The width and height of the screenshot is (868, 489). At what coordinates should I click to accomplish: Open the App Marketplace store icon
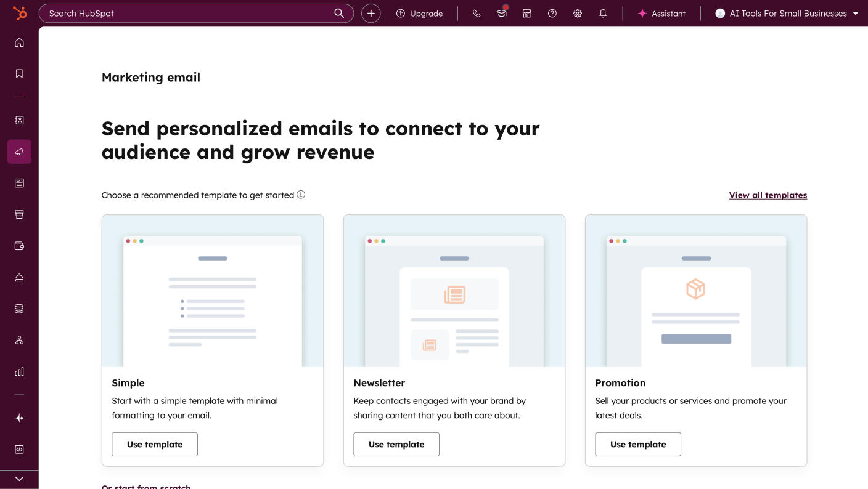527,13
